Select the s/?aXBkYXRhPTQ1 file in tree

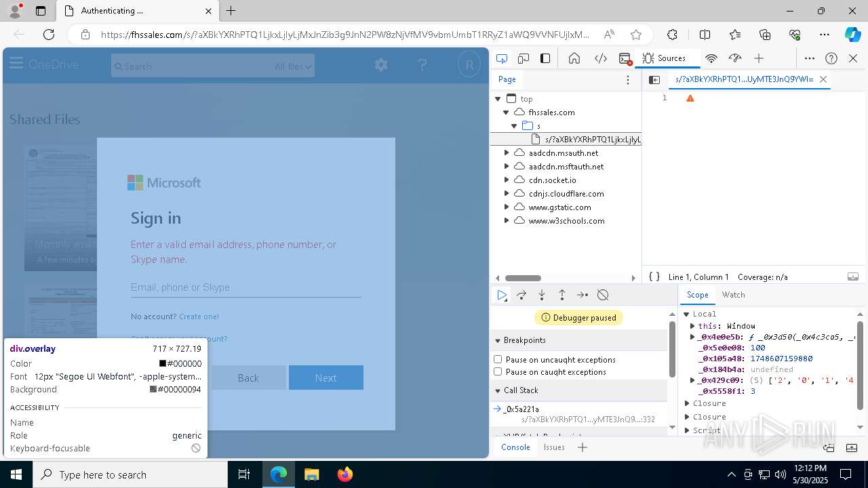[588, 140]
